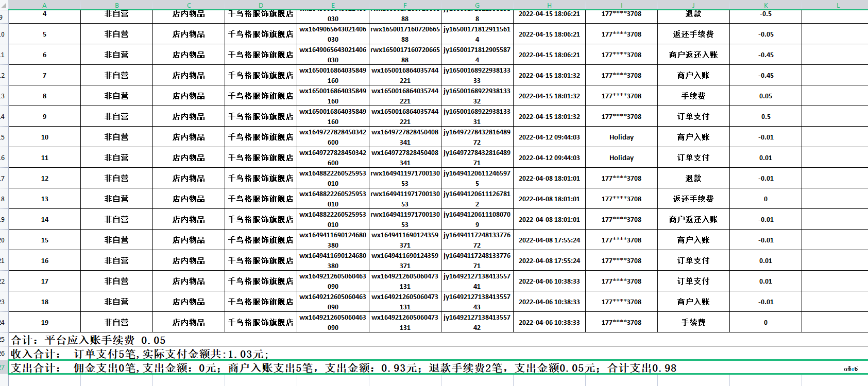Click 商户返还入账 in sequence row 14
The width and height of the screenshot is (868, 386).
click(x=693, y=220)
